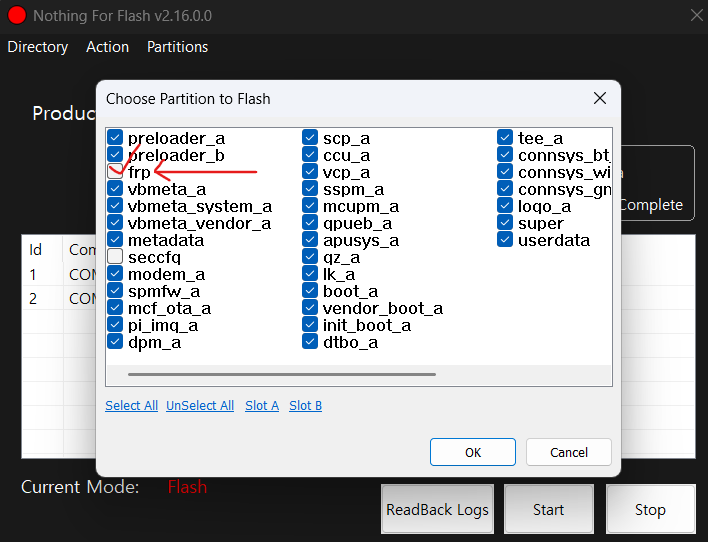Open the Partitions menu
Screen dimensions: 708x542
(177, 47)
